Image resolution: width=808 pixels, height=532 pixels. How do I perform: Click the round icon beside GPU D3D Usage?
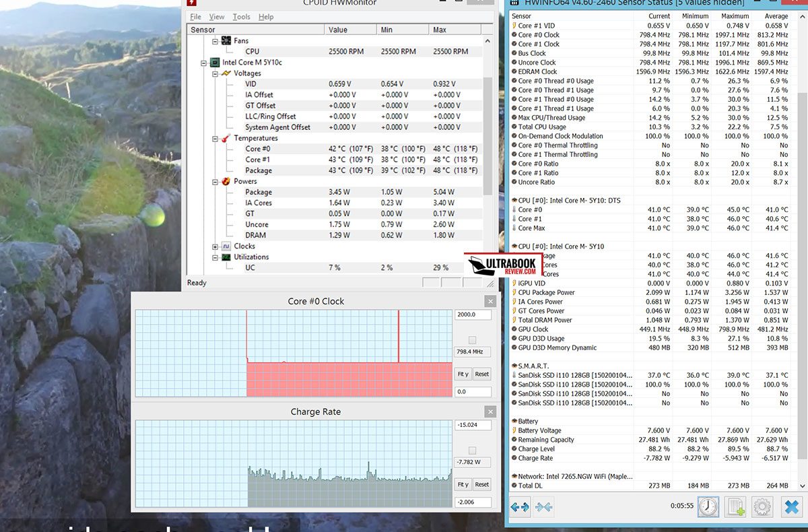(x=514, y=339)
